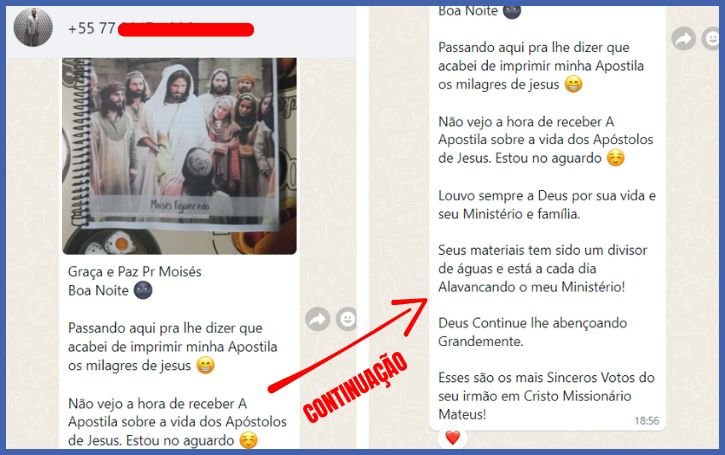Click the red CONTINUAÇÃO label
The height and width of the screenshot is (455, 725).
click(355, 388)
